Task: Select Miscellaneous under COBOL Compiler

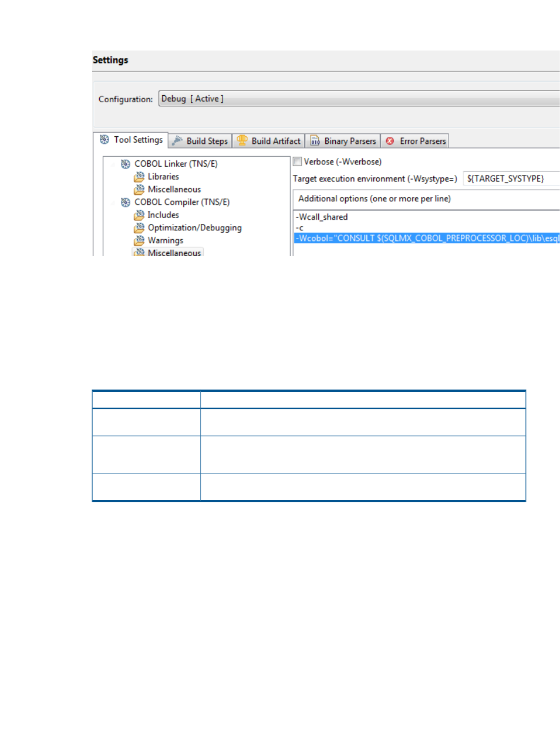Action: pyautogui.click(x=174, y=253)
